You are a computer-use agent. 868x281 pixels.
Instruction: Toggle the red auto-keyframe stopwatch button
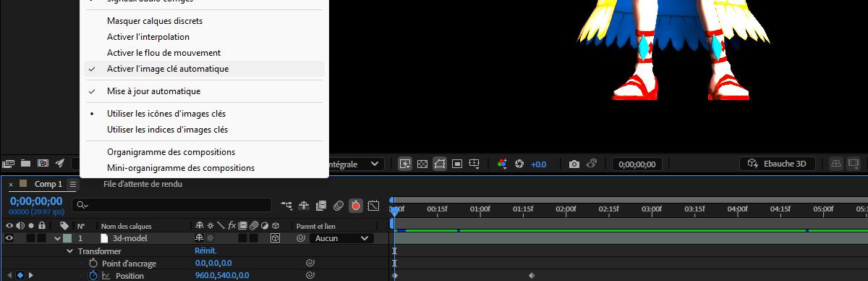click(356, 206)
